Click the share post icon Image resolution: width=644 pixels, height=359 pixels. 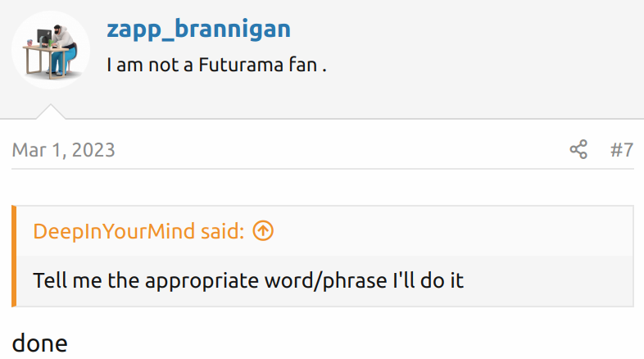(578, 150)
